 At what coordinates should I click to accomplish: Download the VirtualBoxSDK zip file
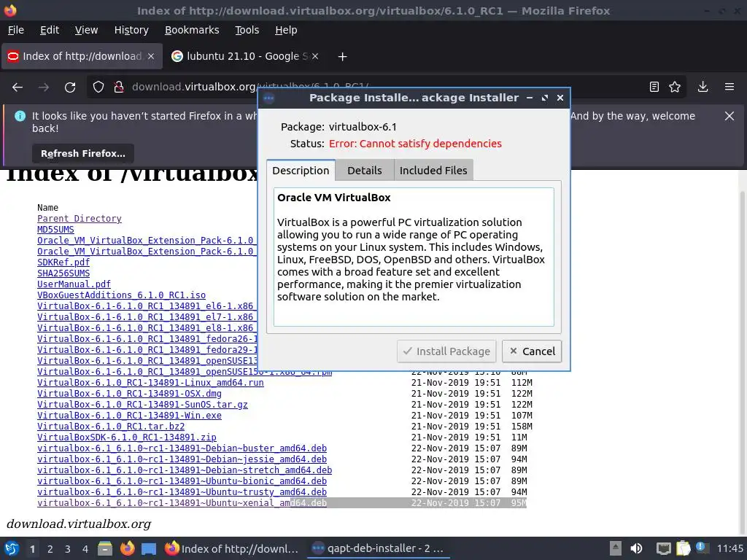coord(127,437)
